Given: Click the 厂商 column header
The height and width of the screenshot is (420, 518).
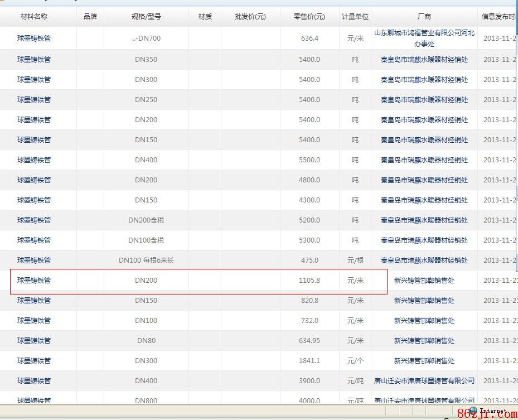Looking at the screenshot, I should click(x=424, y=17).
